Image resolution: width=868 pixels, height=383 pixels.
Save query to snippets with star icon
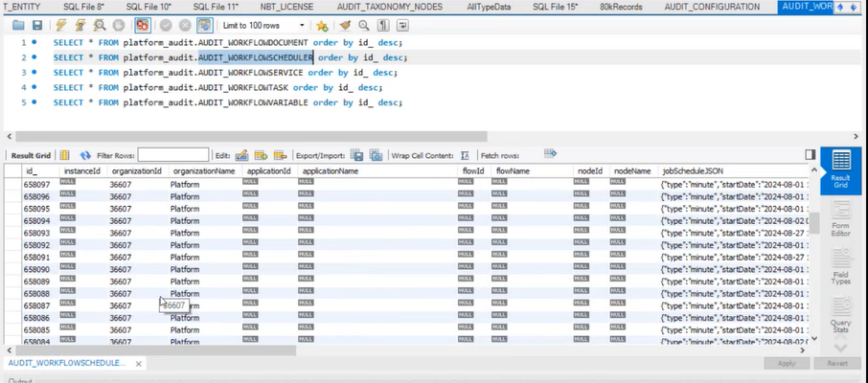pyautogui.click(x=322, y=26)
